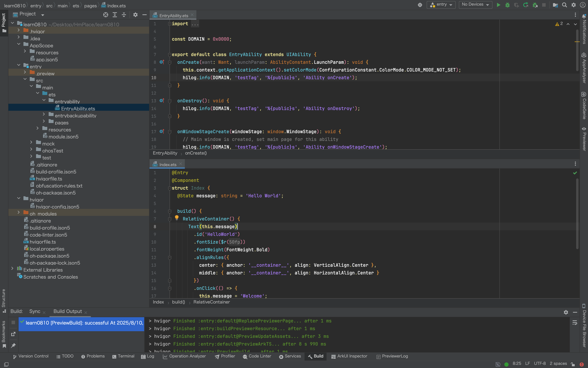Open the entry run configuration dropdown
Image resolution: width=588 pixels, height=368 pixels.
pos(441,5)
